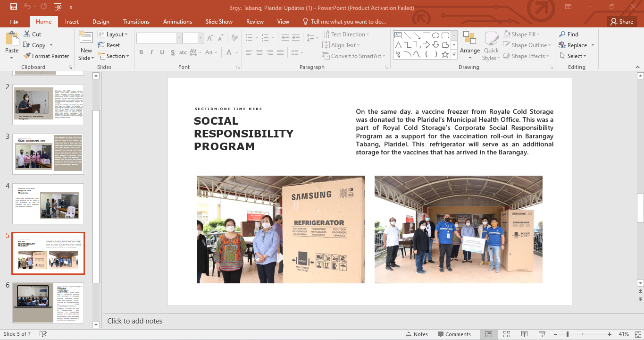The width and height of the screenshot is (644, 340).
Task: Switch to the Design tab
Action: click(100, 22)
